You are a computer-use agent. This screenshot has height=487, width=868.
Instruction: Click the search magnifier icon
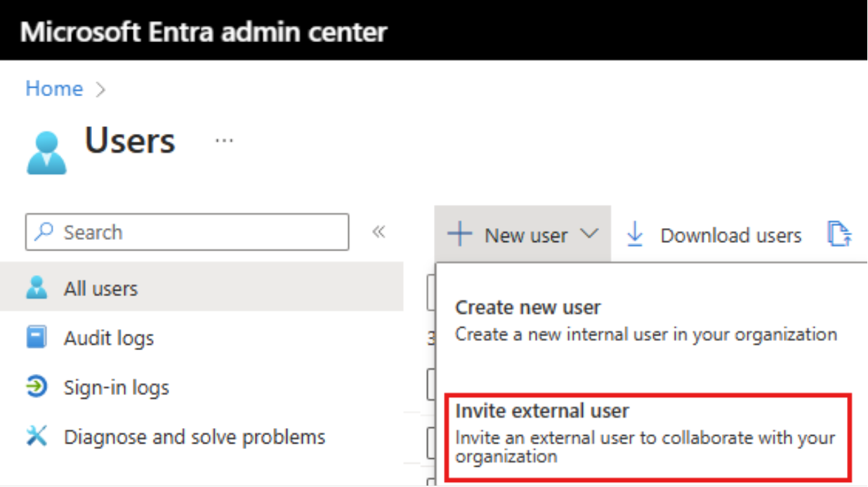pos(44,232)
